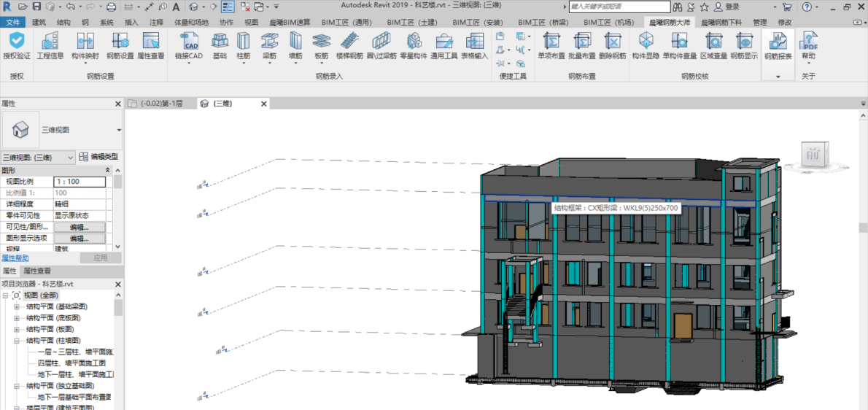Select the 基础 foundation rebar tool
Image resolution: width=868 pixels, height=410 pixels.
coord(220,42)
